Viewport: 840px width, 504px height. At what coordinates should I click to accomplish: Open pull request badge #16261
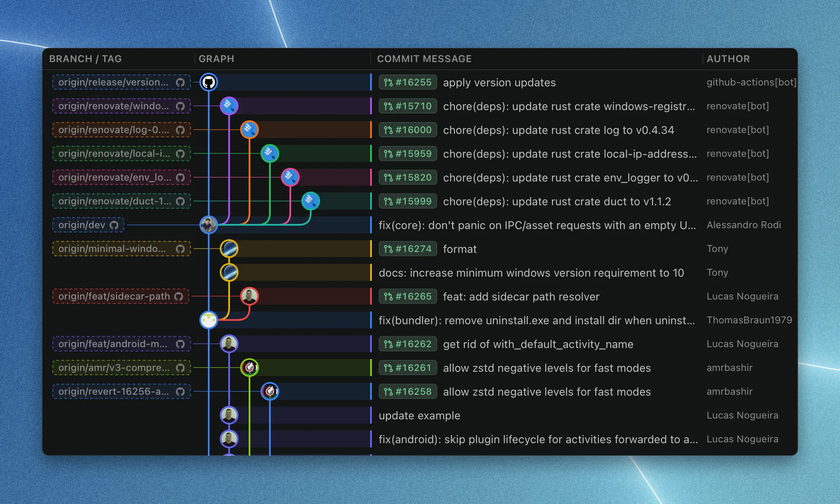tap(407, 368)
